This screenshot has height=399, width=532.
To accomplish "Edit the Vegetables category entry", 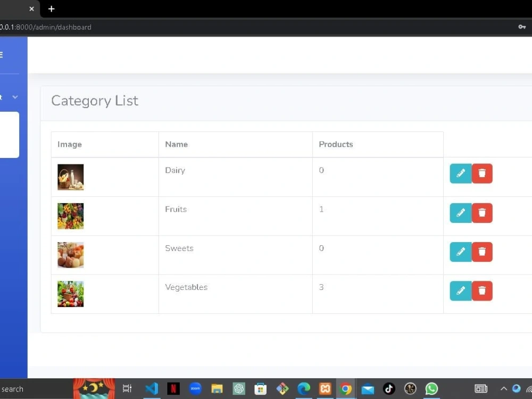I will click(x=460, y=290).
